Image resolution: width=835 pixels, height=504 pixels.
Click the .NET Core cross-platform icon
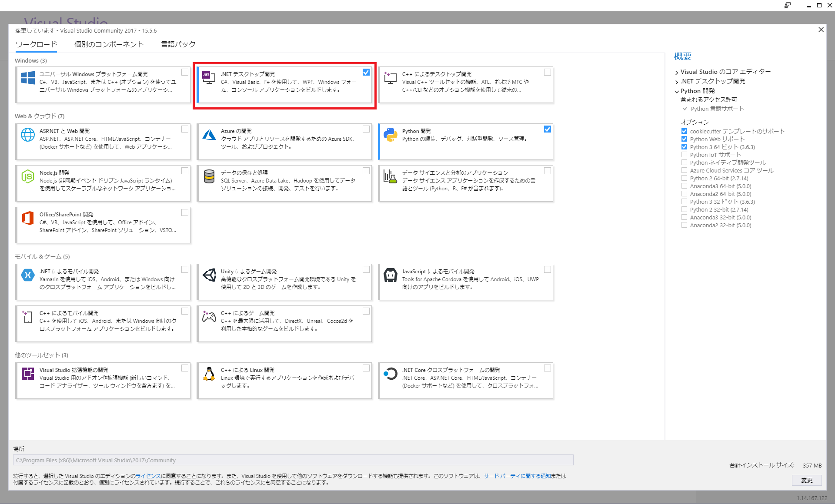click(x=391, y=374)
